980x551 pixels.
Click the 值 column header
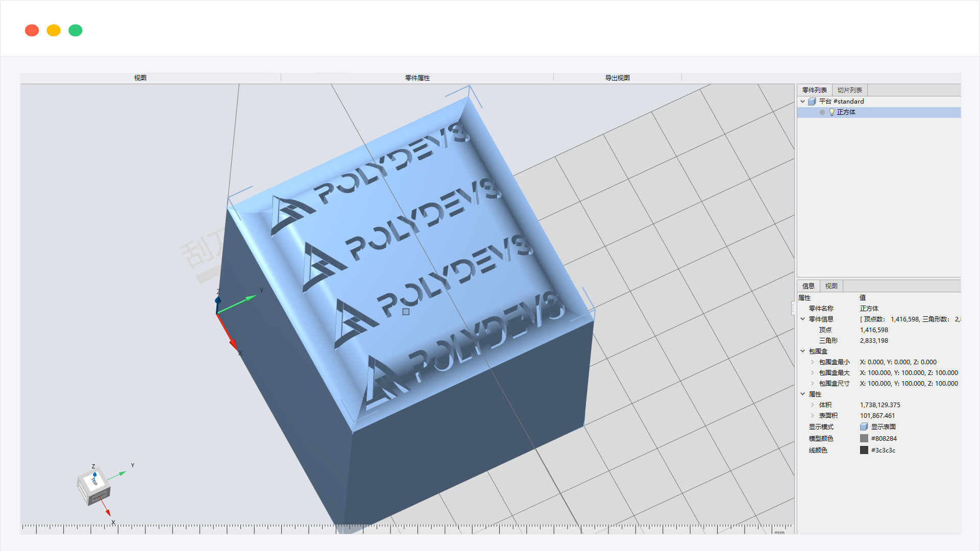pyautogui.click(x=863, y=298)
